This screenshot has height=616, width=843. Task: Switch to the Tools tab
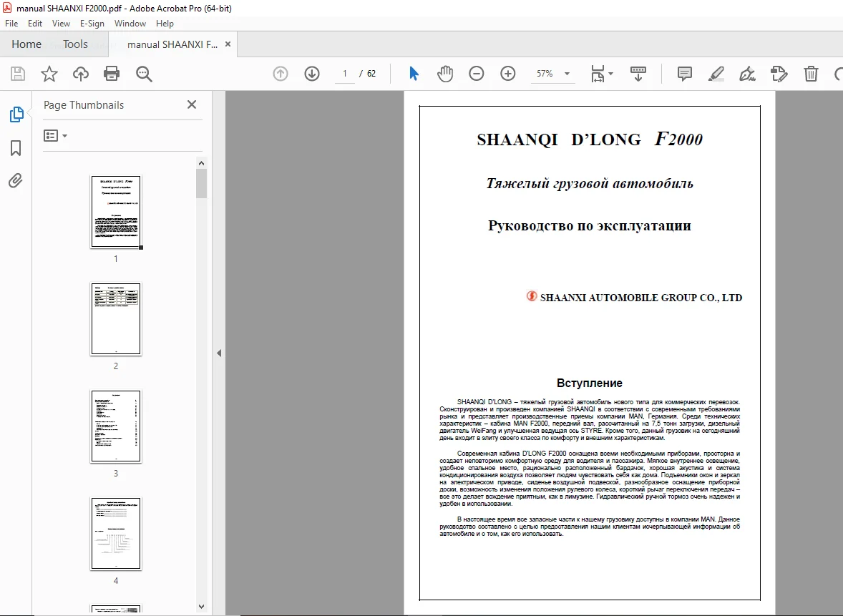[x=75, y=44]
